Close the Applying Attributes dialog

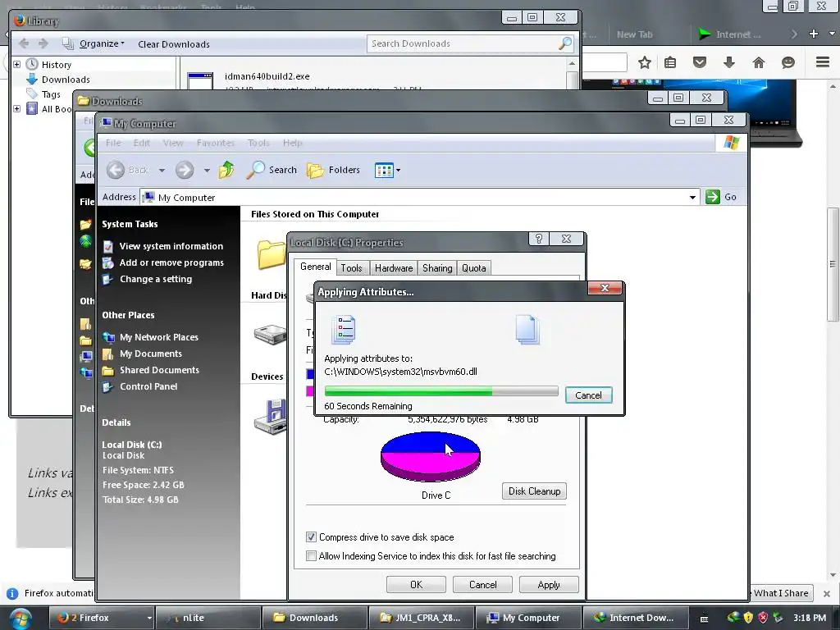click(x=605, y=288)
